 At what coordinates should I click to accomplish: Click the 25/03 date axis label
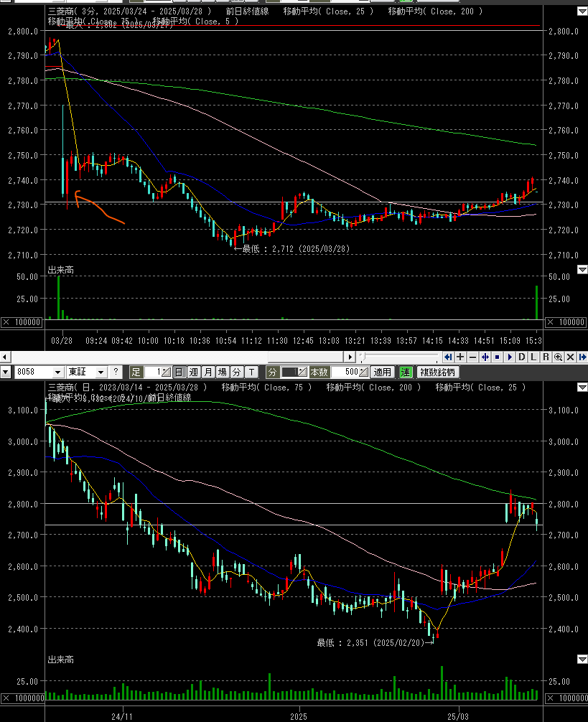[459, 716]
